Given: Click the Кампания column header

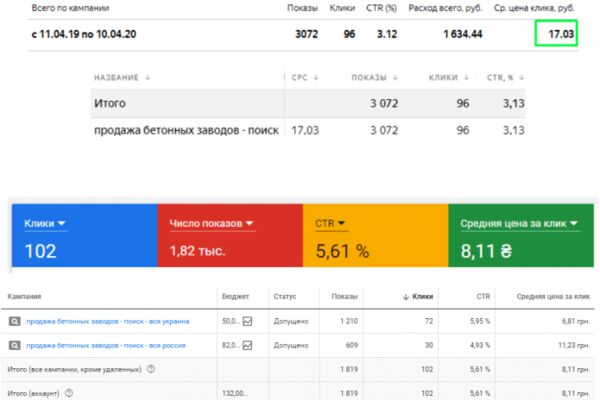Looking at the screenshot, I should click(x=24, y=296).
